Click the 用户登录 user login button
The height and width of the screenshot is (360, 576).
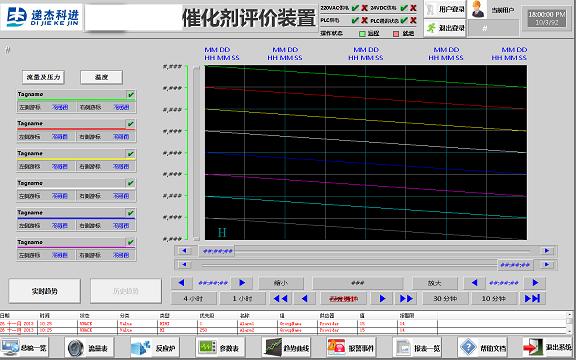[445, 10]
